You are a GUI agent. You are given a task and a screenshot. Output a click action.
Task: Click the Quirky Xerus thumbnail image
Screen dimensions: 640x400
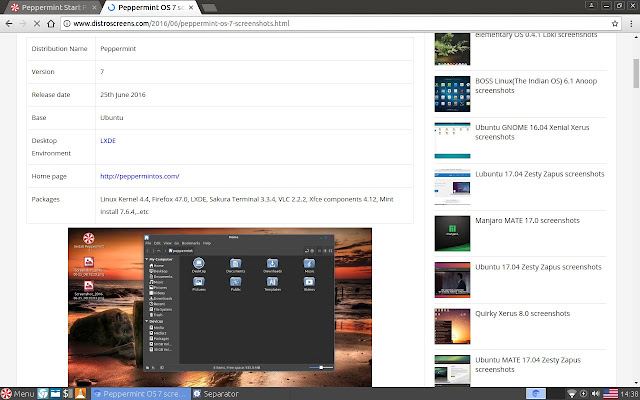(452, 327)
